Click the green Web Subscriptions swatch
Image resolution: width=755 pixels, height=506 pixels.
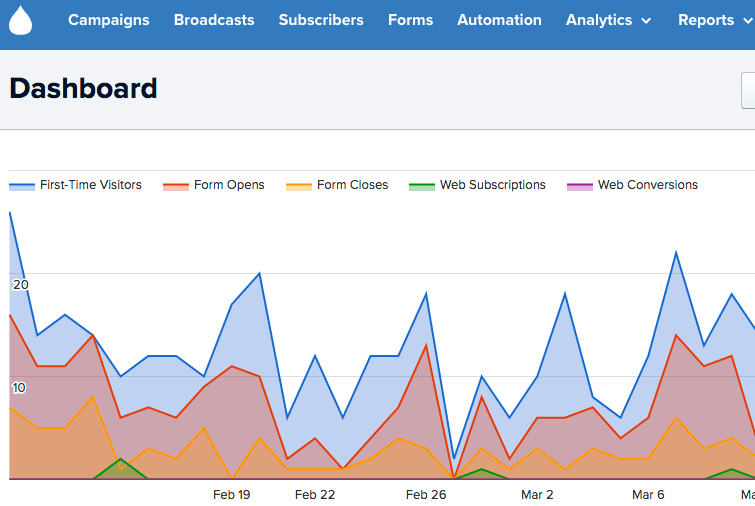pos(421,186)
